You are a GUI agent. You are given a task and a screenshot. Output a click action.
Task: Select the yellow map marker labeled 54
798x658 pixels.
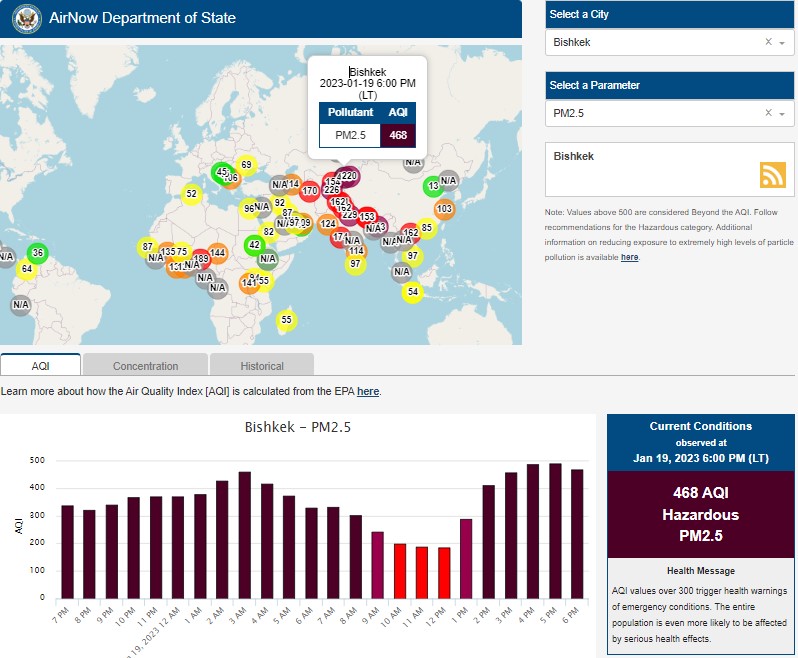(413, 292)
